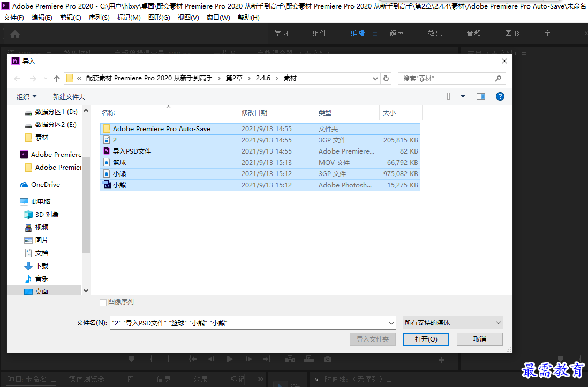Expand the address bar history dropdown
This screenshot has height=387, width=588.
click(x=375, y=78)
